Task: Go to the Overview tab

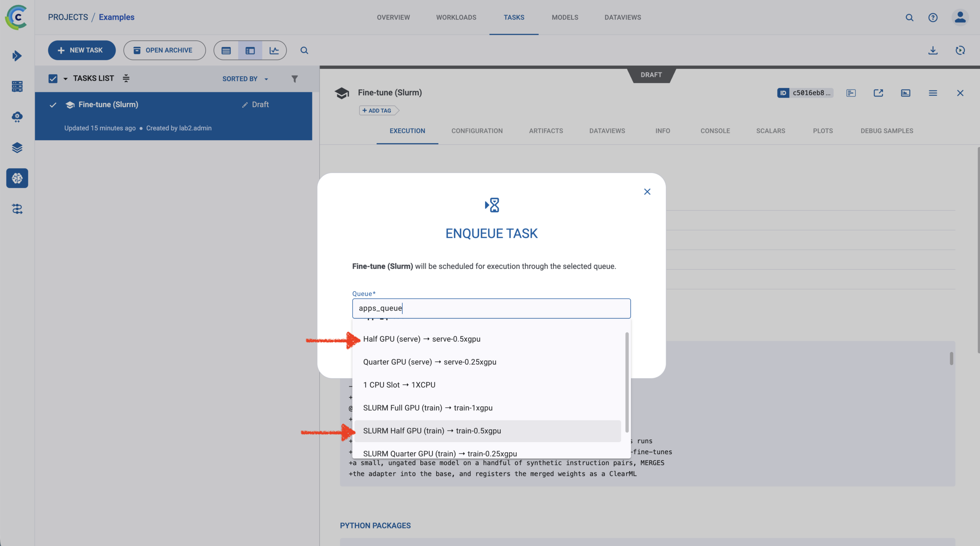Action: (x=393, y=18)
